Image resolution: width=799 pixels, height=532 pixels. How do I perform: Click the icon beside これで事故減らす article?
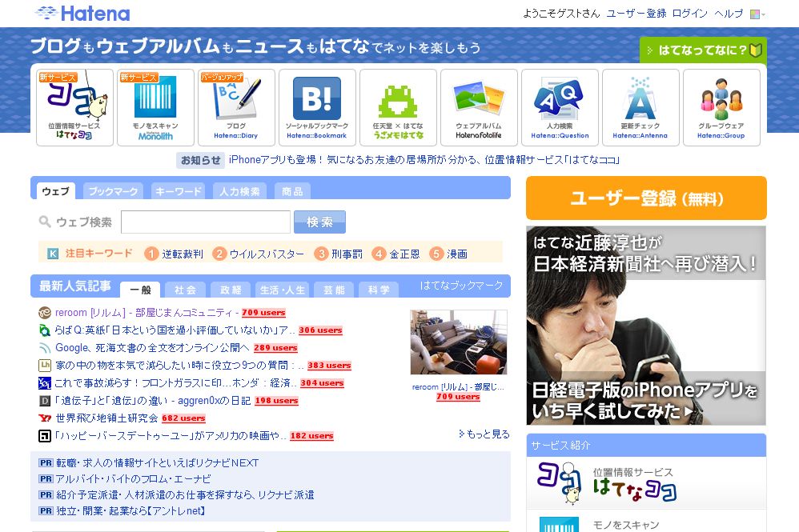pos(45,383)
